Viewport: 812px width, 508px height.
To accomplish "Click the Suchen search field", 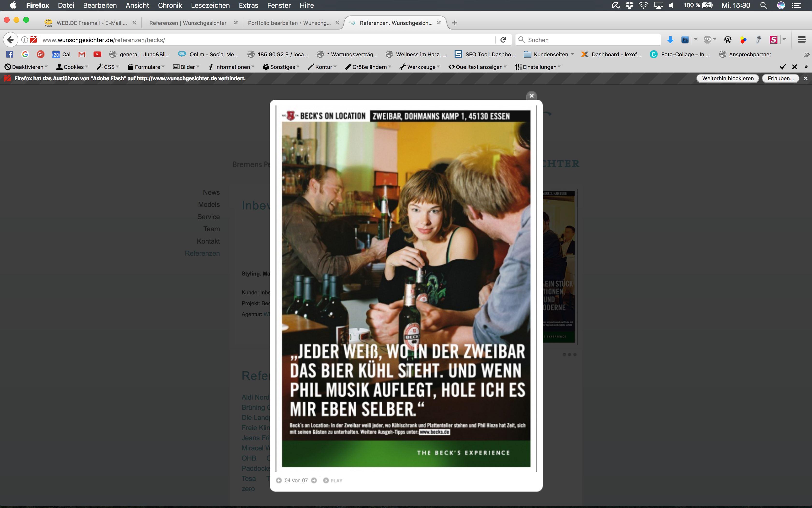I will click(588, 40).
